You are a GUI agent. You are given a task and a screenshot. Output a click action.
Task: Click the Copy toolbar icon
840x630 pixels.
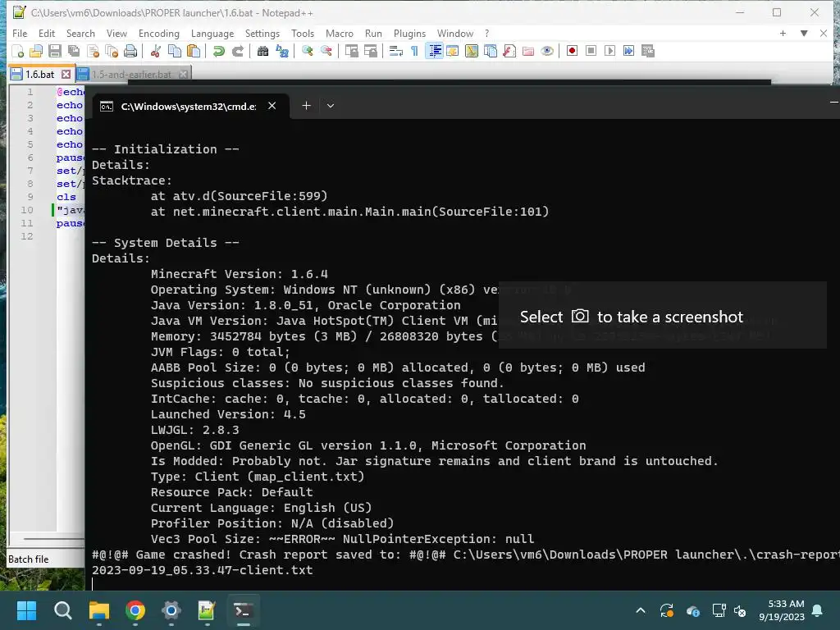[x=175, y=51]
